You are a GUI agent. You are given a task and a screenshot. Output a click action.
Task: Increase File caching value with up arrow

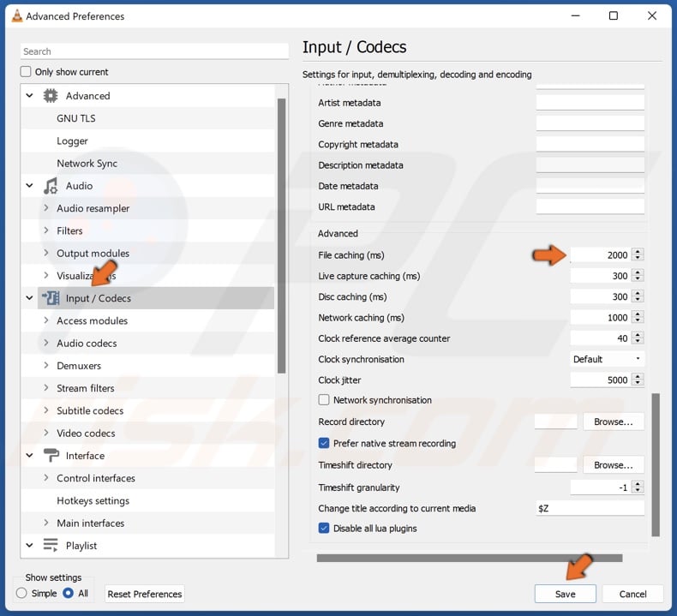coord(638,252)
